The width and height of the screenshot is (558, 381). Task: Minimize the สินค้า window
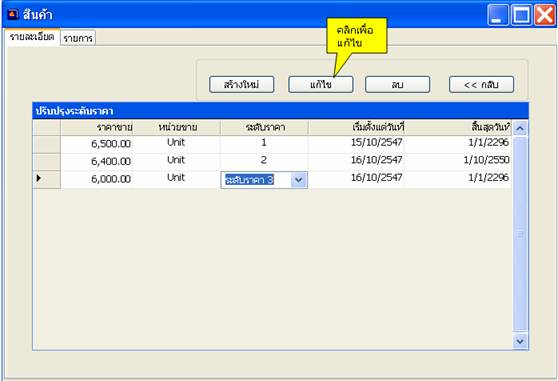pos(498,15)
